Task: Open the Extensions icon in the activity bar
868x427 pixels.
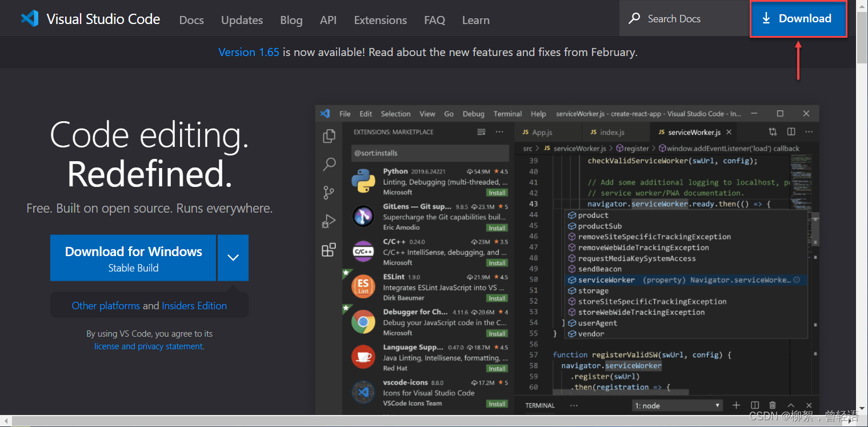Action: (329, 250)
